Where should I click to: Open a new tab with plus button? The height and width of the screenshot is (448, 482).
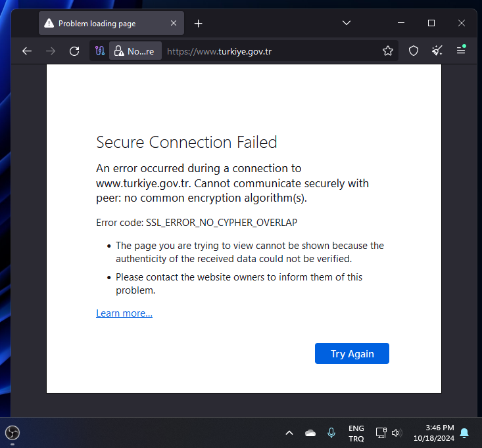[x=199, y=24]
